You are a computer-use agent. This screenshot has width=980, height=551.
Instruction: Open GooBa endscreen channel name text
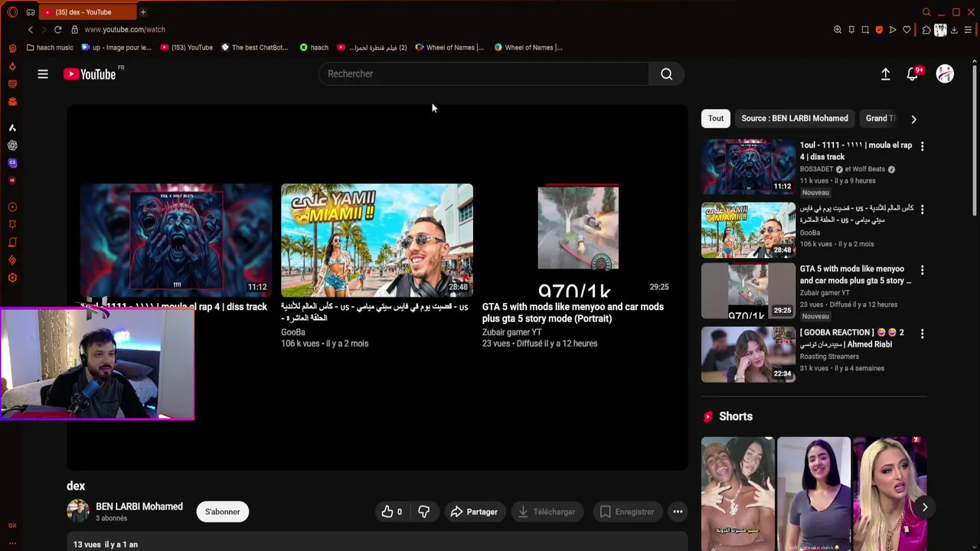[x=293, y=332]
